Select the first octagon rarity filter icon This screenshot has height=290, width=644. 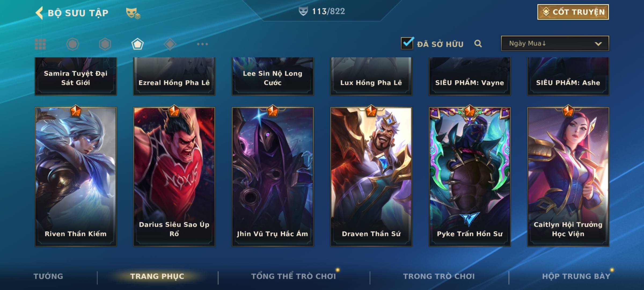point(73,44)
